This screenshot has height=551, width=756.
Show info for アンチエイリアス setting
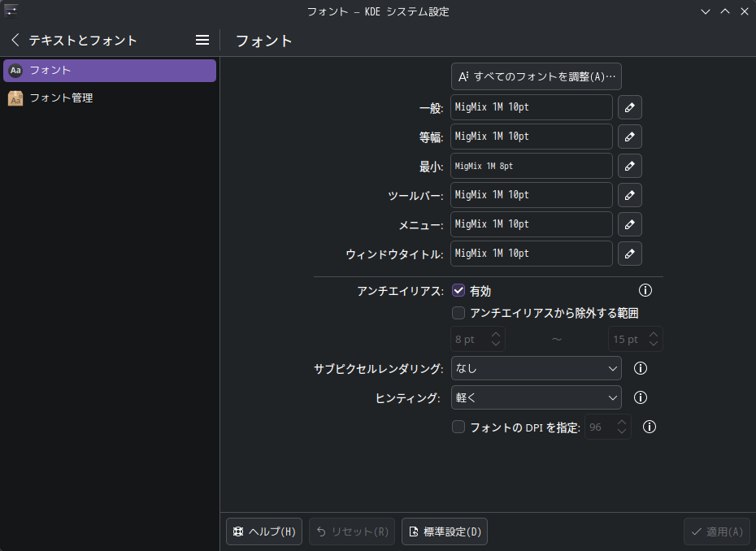point(645,290)
